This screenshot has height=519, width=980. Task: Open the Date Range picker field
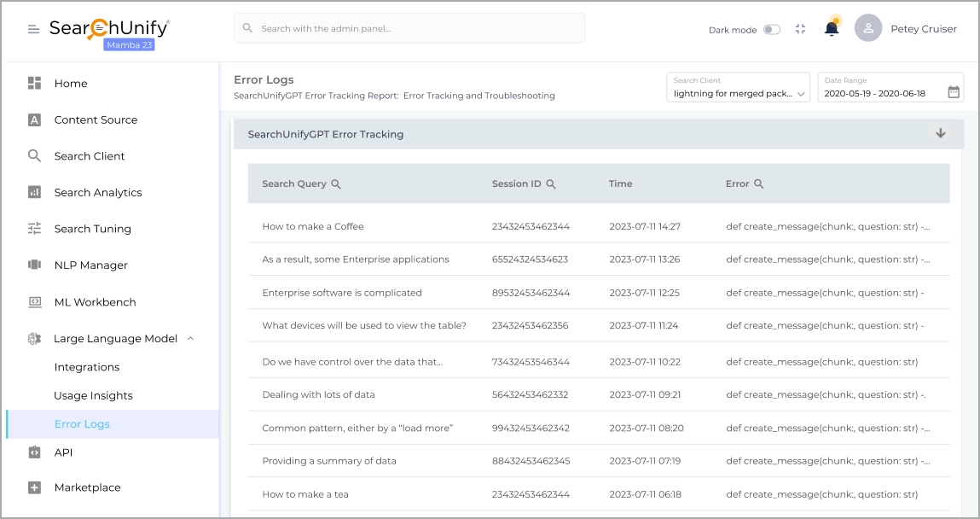coord(890,88)
